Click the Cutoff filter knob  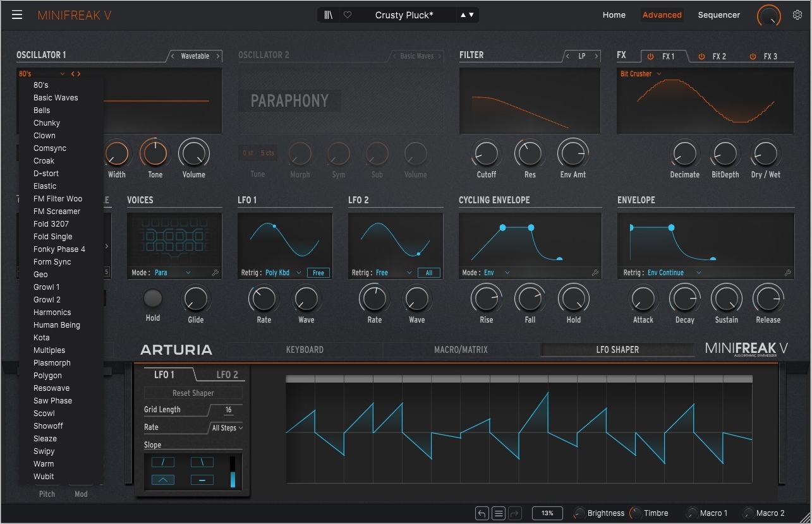pyautogui.click(x=486, y=153)
